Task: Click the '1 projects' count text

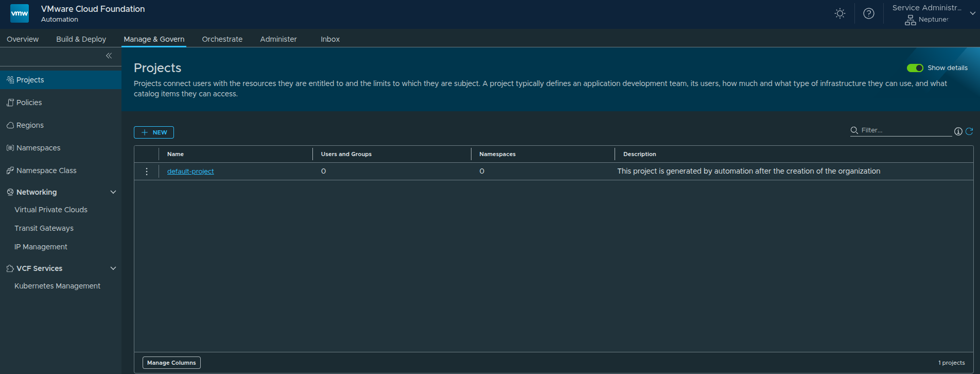Action: click(x=951, y=363)
